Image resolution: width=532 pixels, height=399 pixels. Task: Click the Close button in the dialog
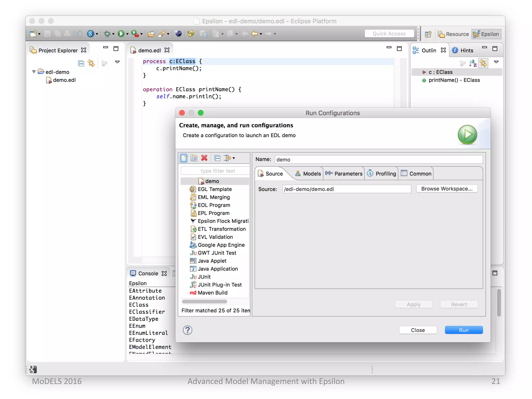(x=418, y=330)
